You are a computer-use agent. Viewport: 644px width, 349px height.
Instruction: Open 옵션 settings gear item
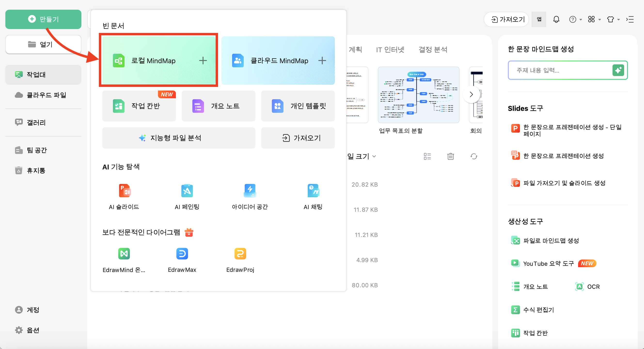pos(43,330)
